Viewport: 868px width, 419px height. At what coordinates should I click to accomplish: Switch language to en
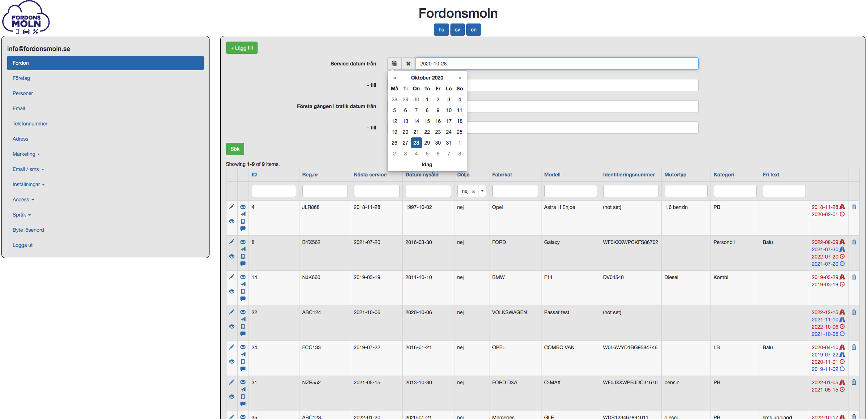tap(474, 30)
